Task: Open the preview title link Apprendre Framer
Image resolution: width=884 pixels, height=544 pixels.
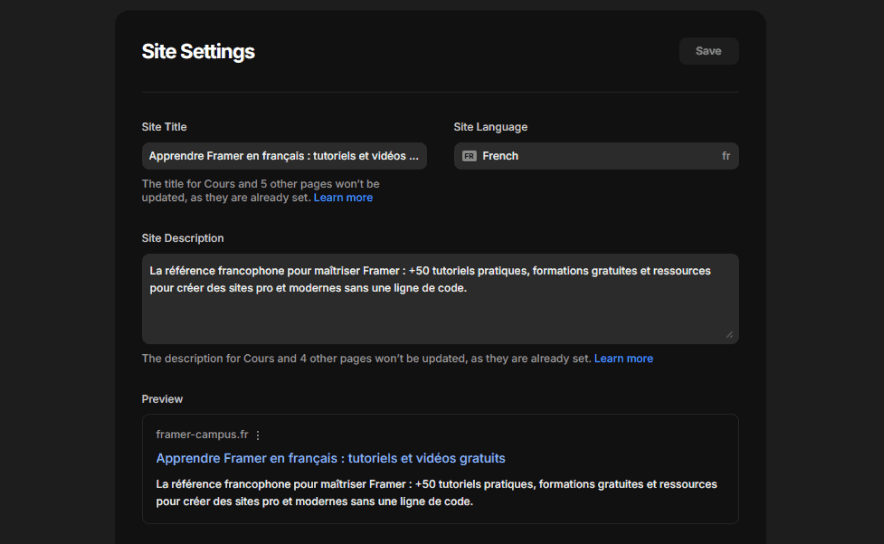Action: click(330, 458)
